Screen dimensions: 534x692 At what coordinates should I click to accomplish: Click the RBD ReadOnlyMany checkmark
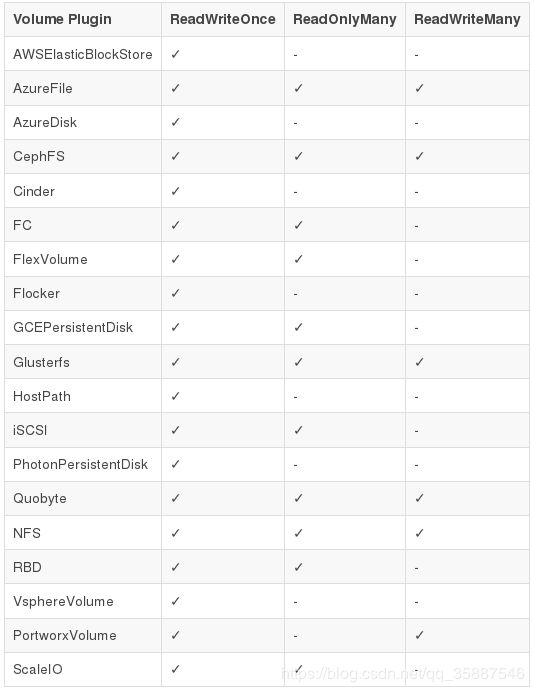pos(298,567)
